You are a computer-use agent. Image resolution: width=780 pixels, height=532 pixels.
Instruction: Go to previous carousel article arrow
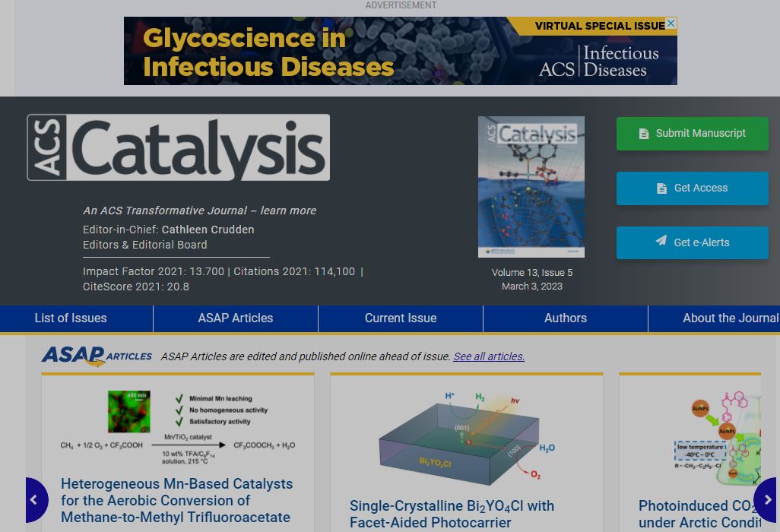pos(34,500)
